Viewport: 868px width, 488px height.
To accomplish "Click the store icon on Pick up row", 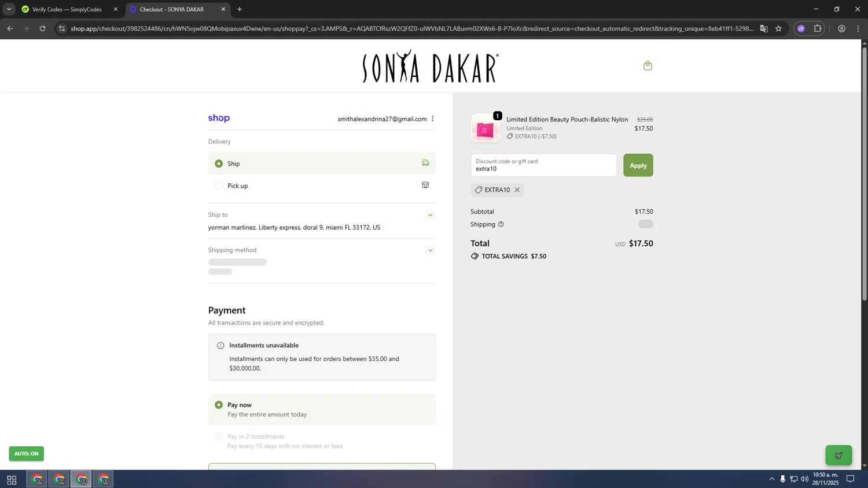I will (425, 185).
